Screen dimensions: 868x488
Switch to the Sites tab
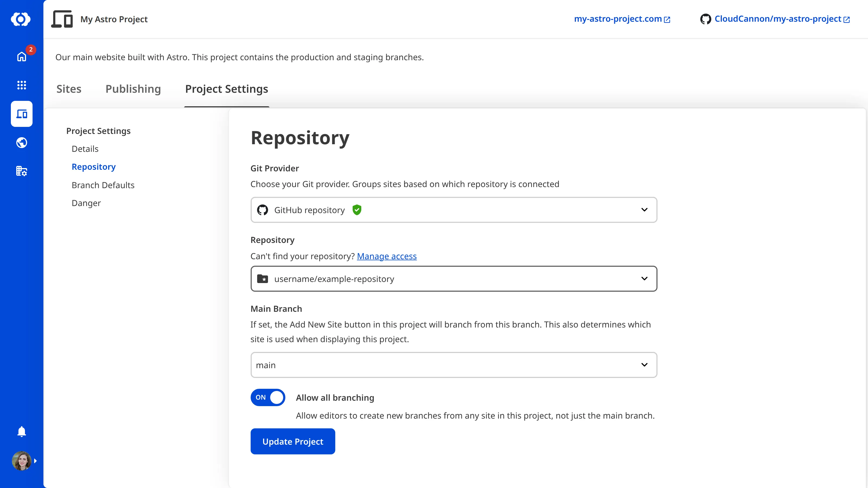pyautogui.click(x=69, y=89)
